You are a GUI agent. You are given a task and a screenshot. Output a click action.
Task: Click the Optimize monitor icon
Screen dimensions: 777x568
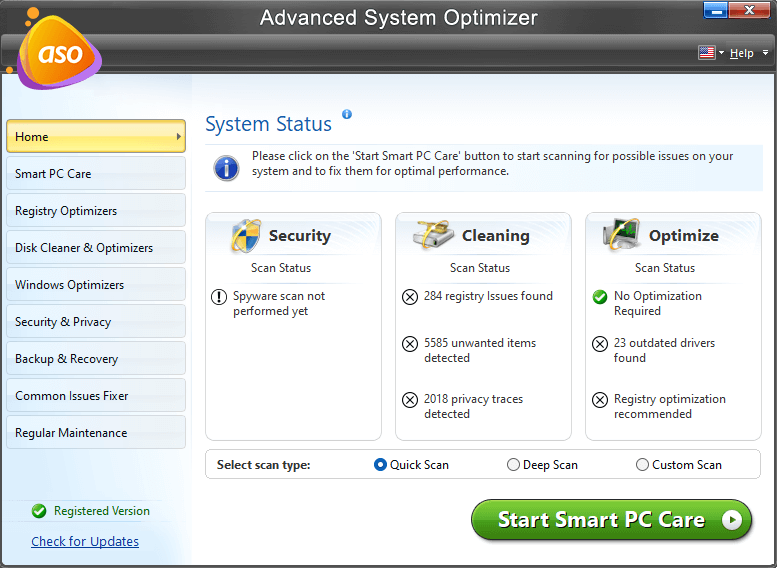621,233
